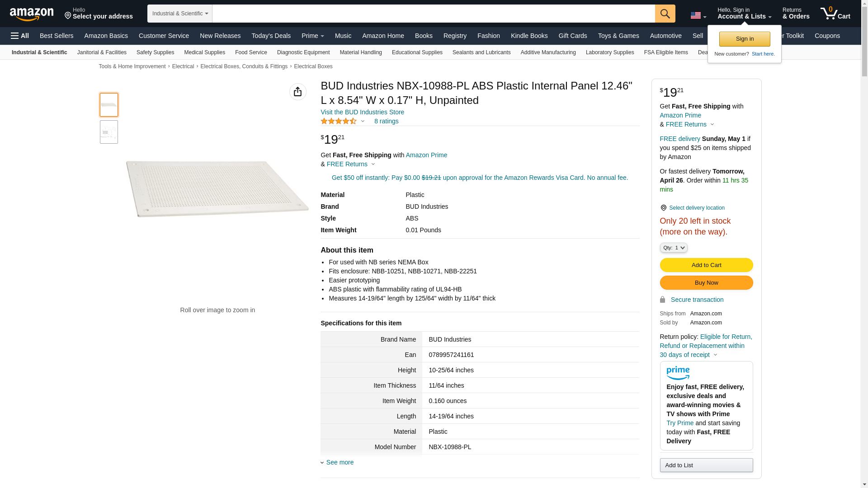This screenshot has height=488, width=868.
Task: Click the Amazon logo
Action: click(32, 14)
